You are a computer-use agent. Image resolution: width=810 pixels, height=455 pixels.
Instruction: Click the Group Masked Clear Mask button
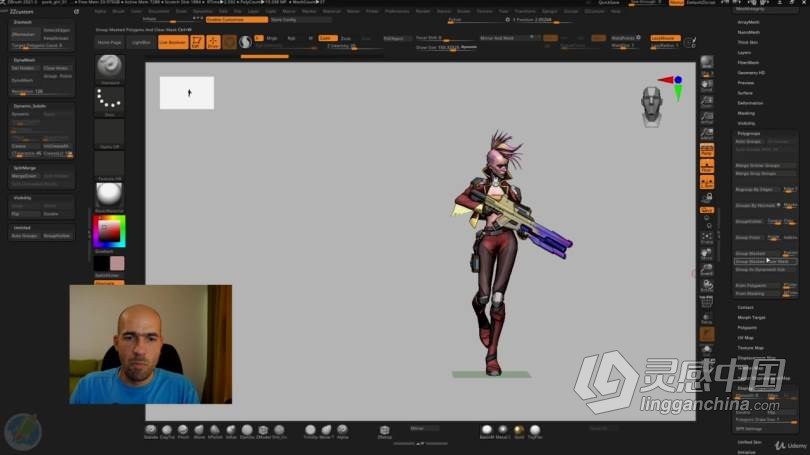tap(765, 261)
